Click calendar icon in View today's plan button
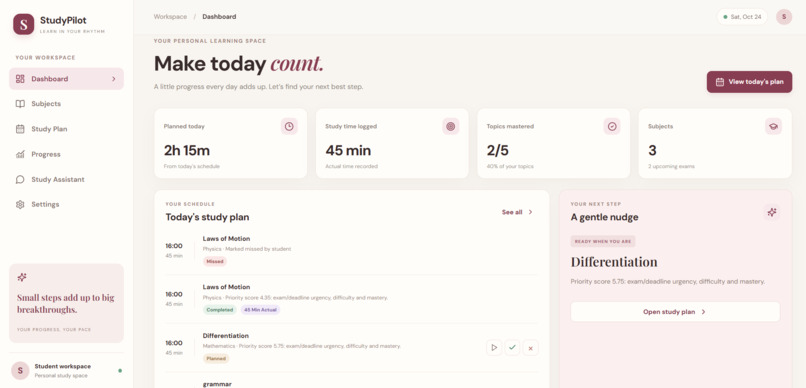Image resolution: width=806 pixels, height=388 pixels. pos(720,82)
